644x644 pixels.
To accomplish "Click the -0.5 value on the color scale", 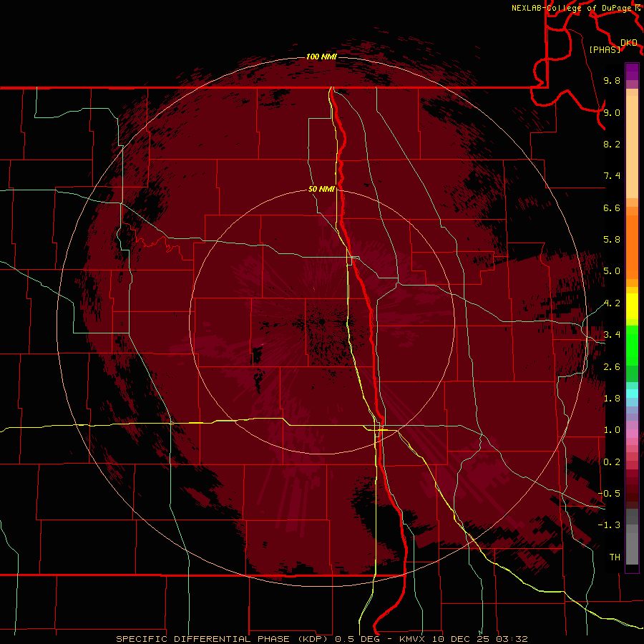I will click(x=609, y=494).
